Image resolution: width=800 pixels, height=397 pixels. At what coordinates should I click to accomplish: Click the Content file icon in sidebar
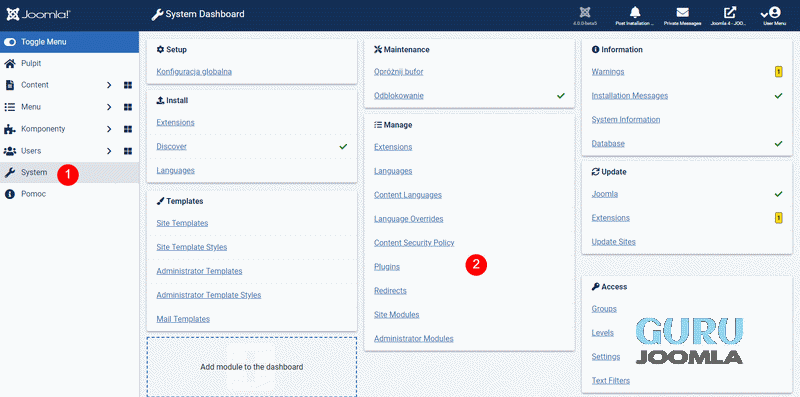click(9, 85)
